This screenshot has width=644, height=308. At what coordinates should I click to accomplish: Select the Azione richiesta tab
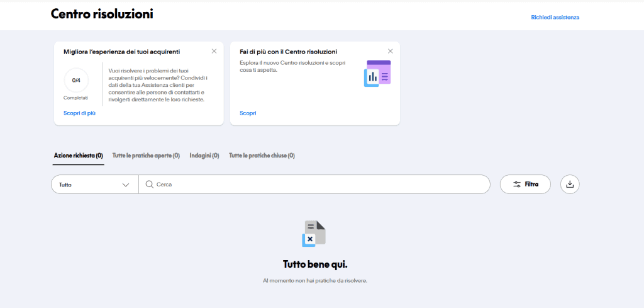tap(78, 156)
